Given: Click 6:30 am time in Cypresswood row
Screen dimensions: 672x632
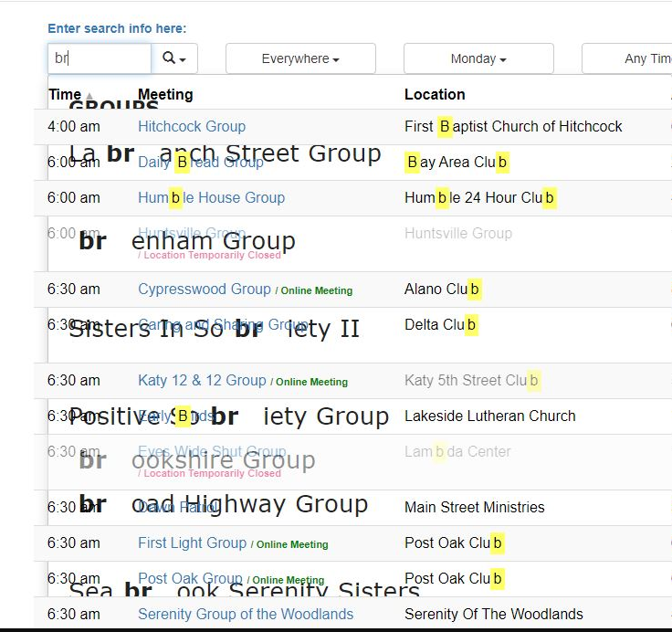Looking at the screenshot, I should click(x=74, y=289).
